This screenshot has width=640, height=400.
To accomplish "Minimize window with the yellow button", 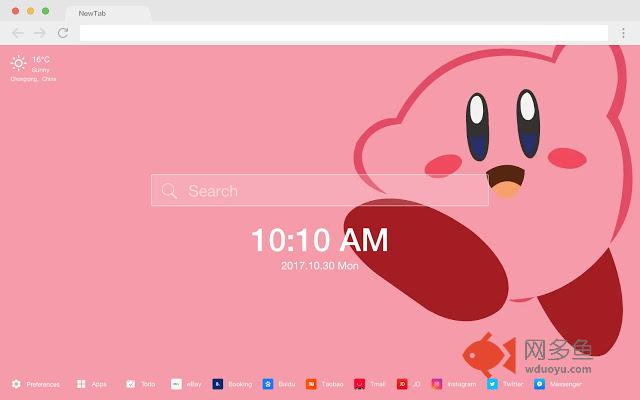I will click(x=31, y=11).
